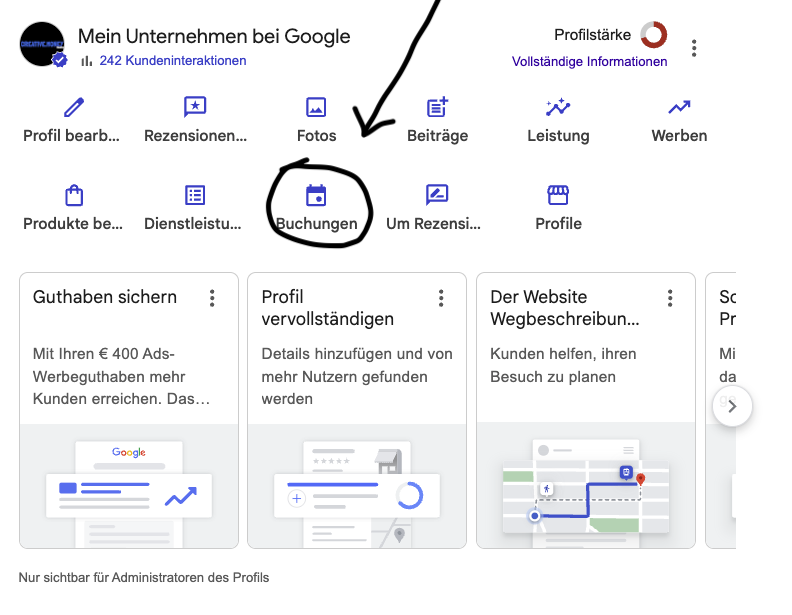Screen dimensions: 792x615
Task: Click the Profil bearb... label
Action: [71, 136]
